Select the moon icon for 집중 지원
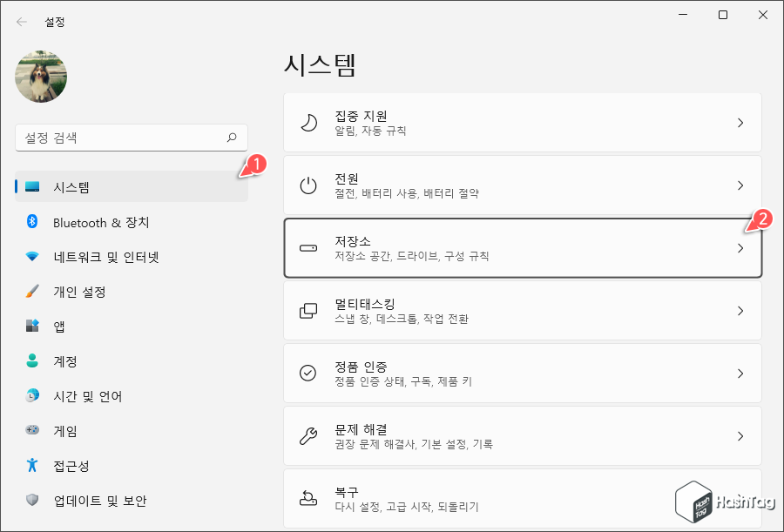The image size is (784, 532). 308,122
